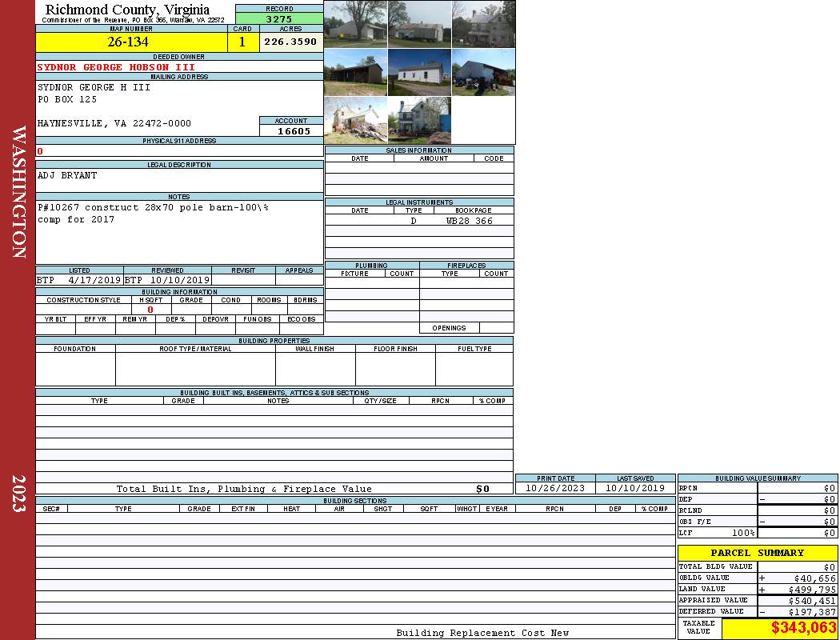Image resolution: width=840 pixels, height=640 pixels.
Task: Click the print date 10/26/2023
Action: click(x=554, y=488)
